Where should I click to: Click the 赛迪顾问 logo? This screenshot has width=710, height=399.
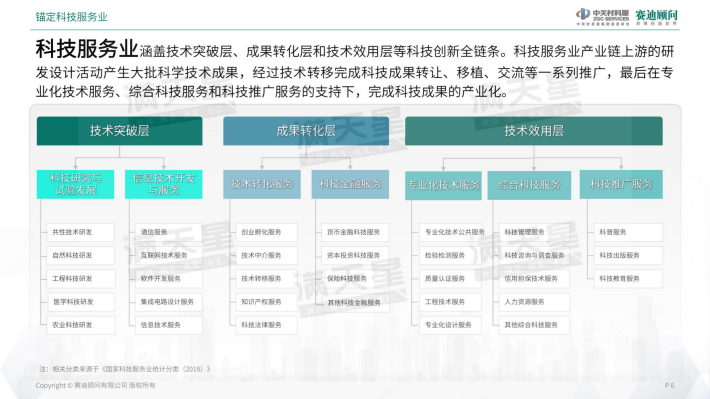tap(656, 17)
